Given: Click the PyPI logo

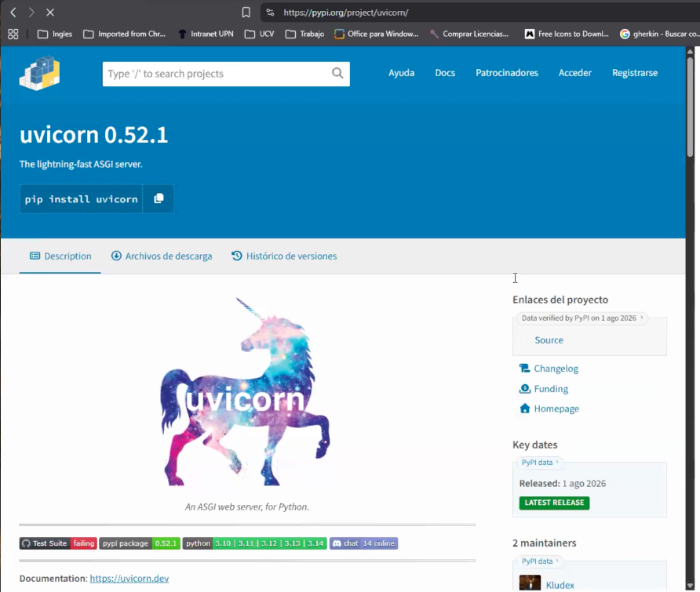Looking at the screenshot, I should pyautogui.click(x=40, y=73).
